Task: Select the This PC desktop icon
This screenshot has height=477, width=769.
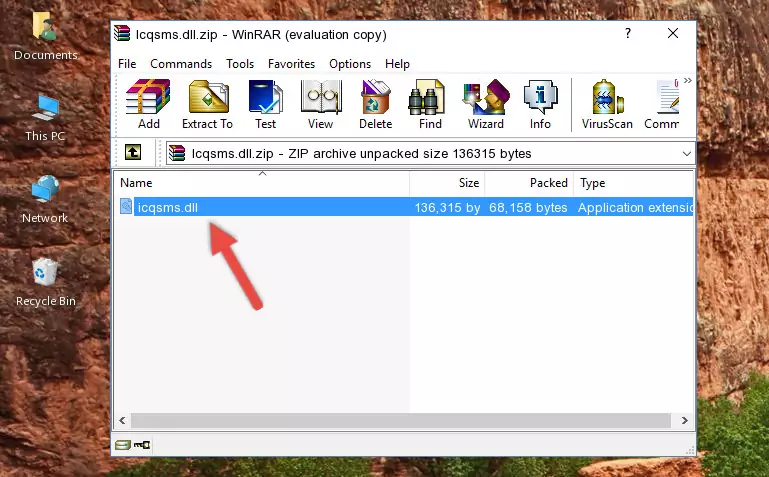Action: click(x=45, y=118)
